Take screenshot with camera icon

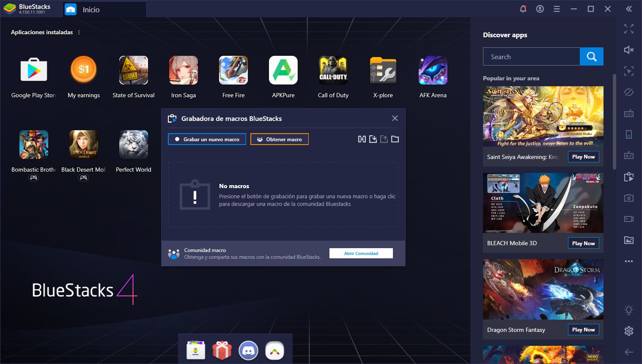(x=629, y=198)
